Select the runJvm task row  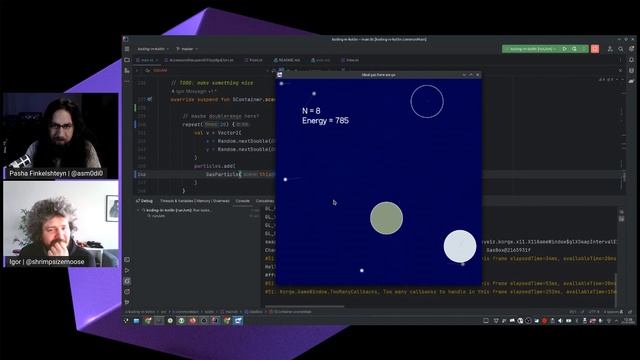pos(158,216)
